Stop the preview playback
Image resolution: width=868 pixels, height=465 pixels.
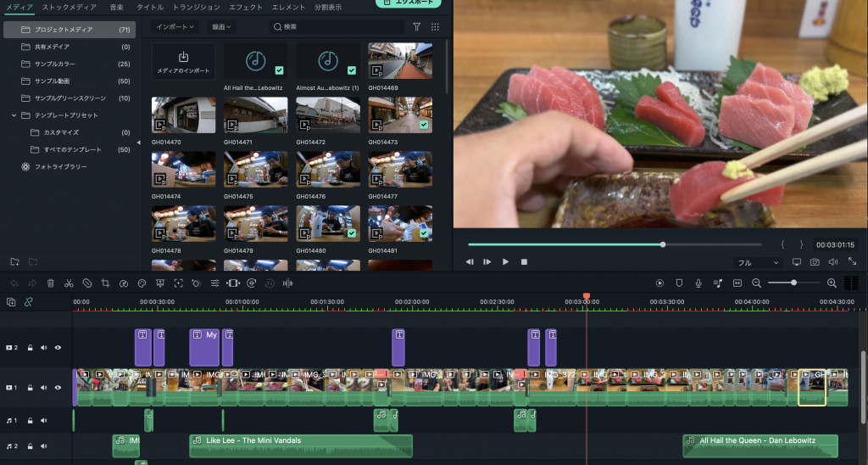pyautogui.click(x=524, y=261)
